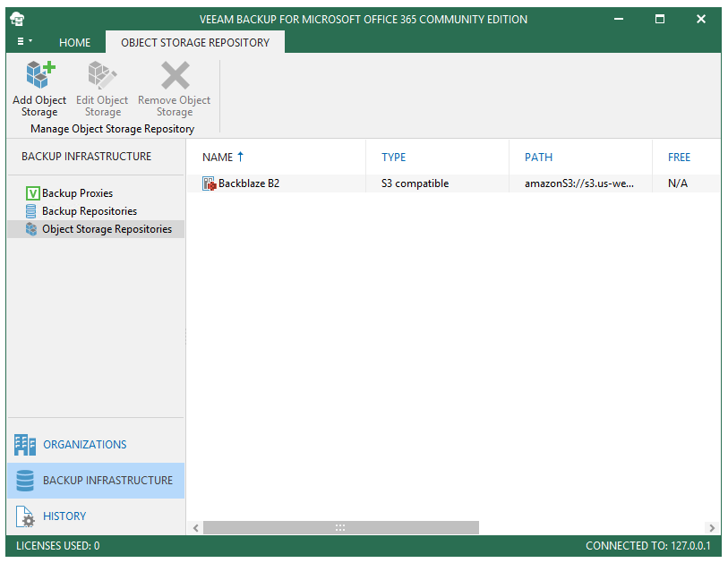Open Backup Repositories tree item
The height and width of the screenshot is (563, 728).
pyautogui.click(x=90, y=211)
